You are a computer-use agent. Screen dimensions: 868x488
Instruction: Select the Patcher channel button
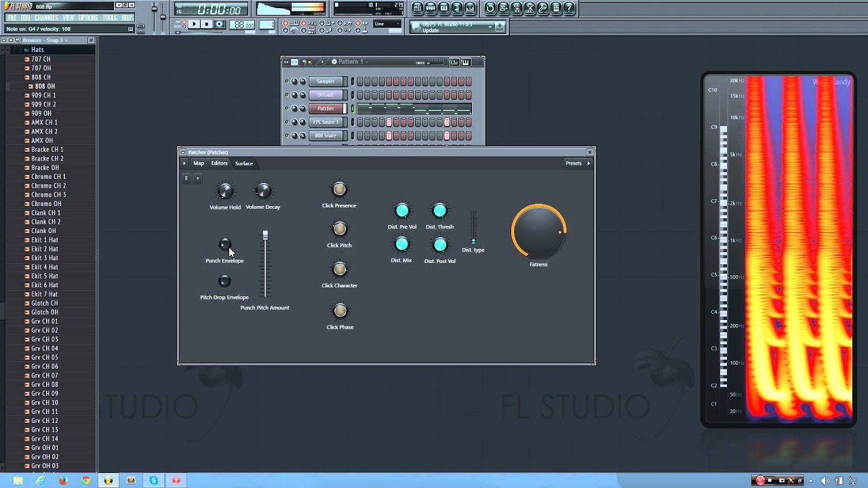[x=326, y=108]
